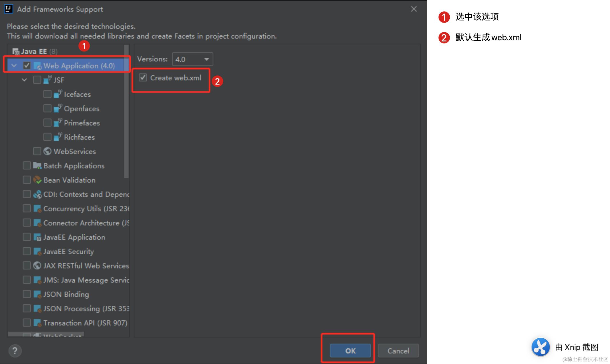Select the Transaction API (JSR 907) item

coord(85,323)
